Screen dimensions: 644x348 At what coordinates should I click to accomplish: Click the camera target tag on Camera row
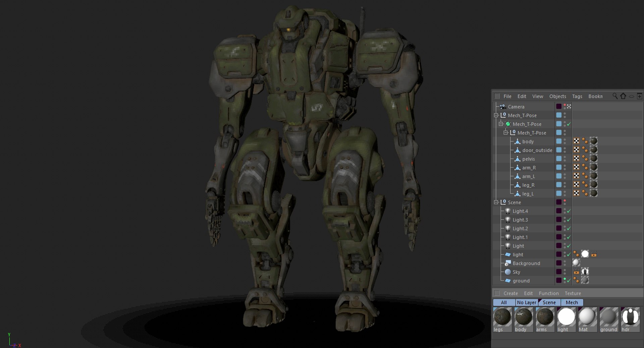coord(569,107)
